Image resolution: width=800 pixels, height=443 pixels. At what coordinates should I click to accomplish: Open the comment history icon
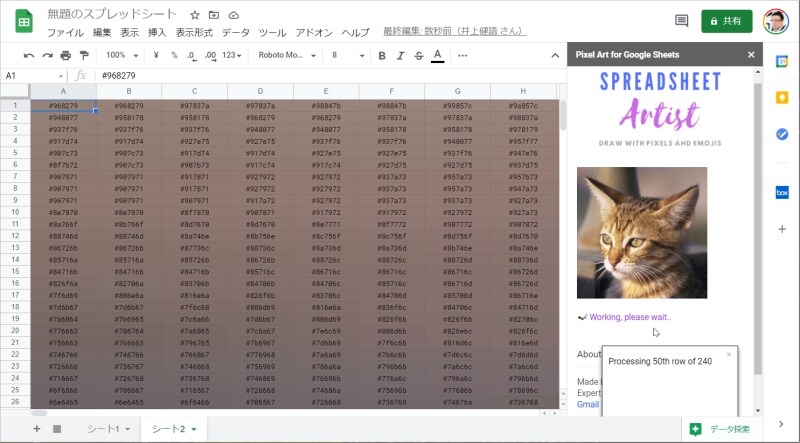coord(681,21)
